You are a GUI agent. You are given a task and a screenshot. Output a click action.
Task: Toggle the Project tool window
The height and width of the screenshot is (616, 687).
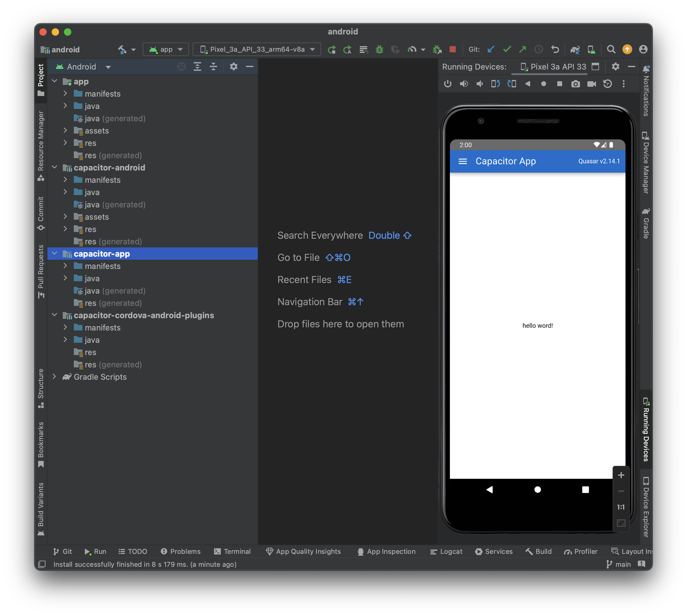(41, 80)
